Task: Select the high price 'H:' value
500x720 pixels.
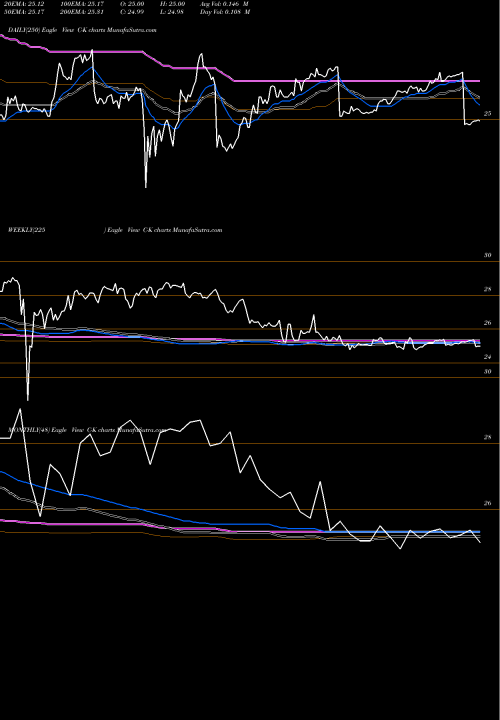Action: click(x=172, y=3)
